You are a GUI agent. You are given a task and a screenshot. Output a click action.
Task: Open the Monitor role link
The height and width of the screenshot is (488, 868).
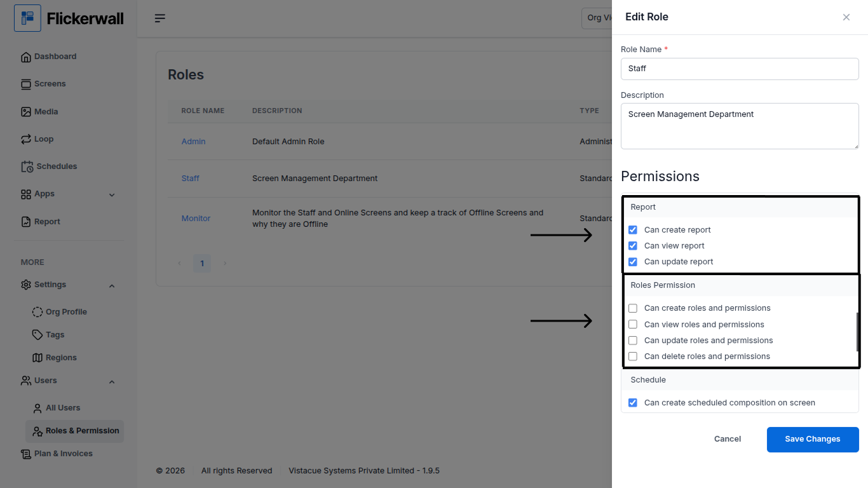pos(196,219)
